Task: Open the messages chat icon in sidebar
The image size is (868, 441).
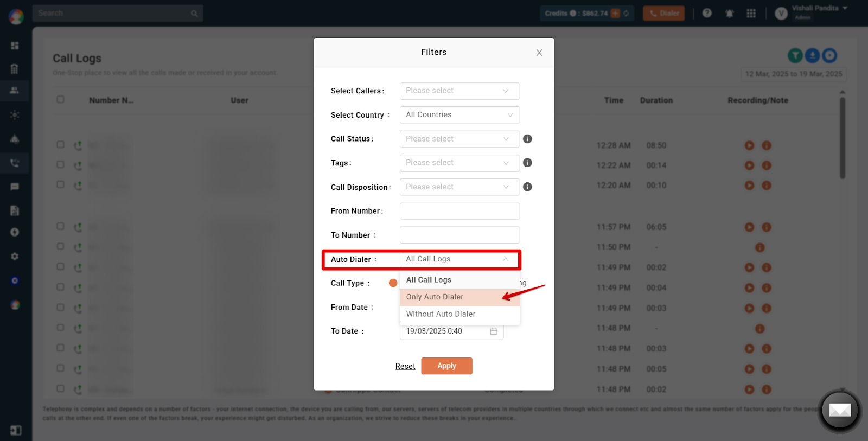Action: point(15,187)
